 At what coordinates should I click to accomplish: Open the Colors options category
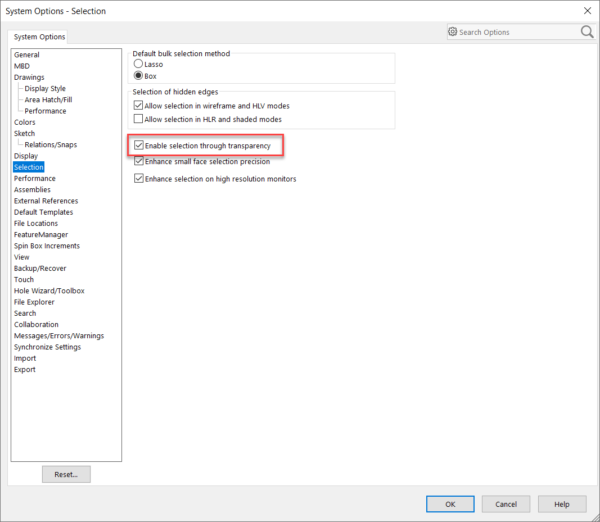(x=24, y=122)
